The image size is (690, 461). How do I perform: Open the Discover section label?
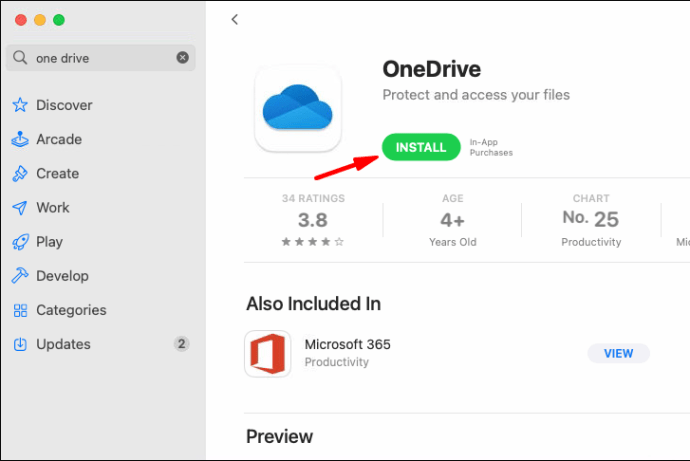pos(64,105)
